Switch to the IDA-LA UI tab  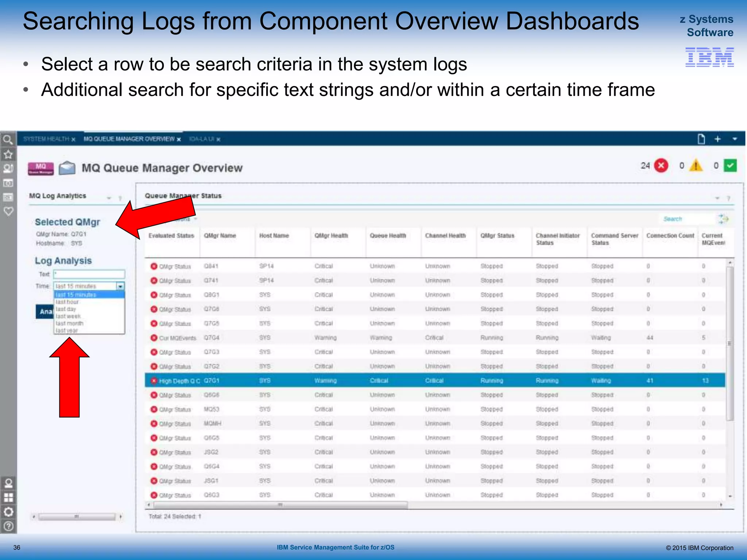202,139
